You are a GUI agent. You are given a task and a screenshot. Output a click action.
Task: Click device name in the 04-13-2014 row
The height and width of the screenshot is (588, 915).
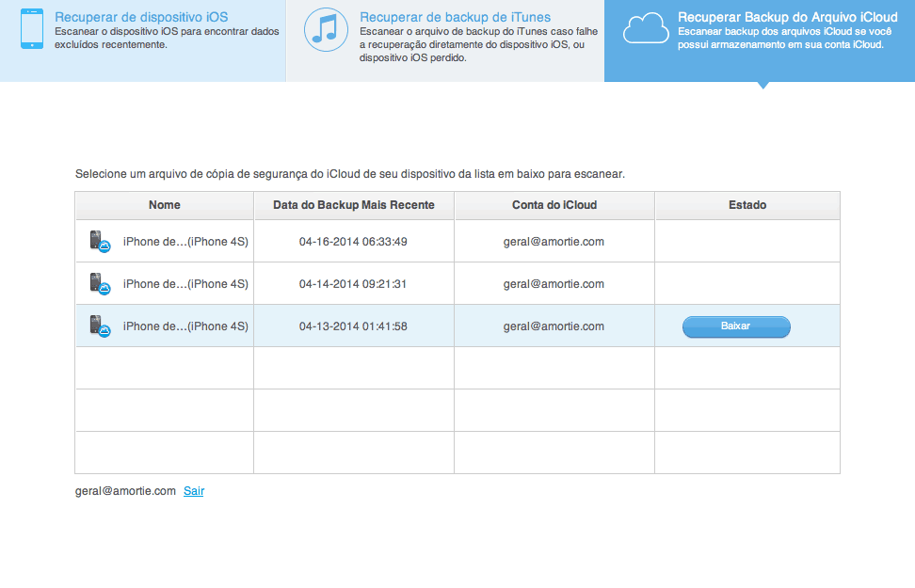point(185,326)
